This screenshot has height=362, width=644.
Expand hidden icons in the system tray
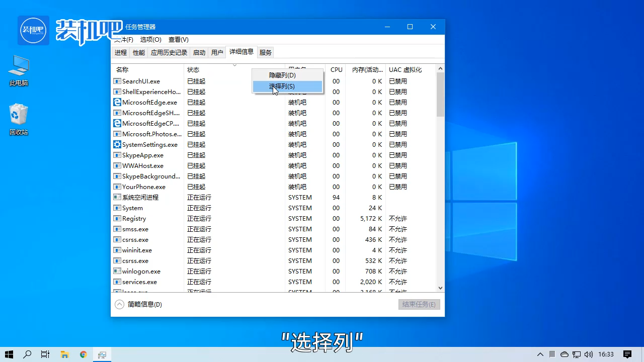click(540, 354)
